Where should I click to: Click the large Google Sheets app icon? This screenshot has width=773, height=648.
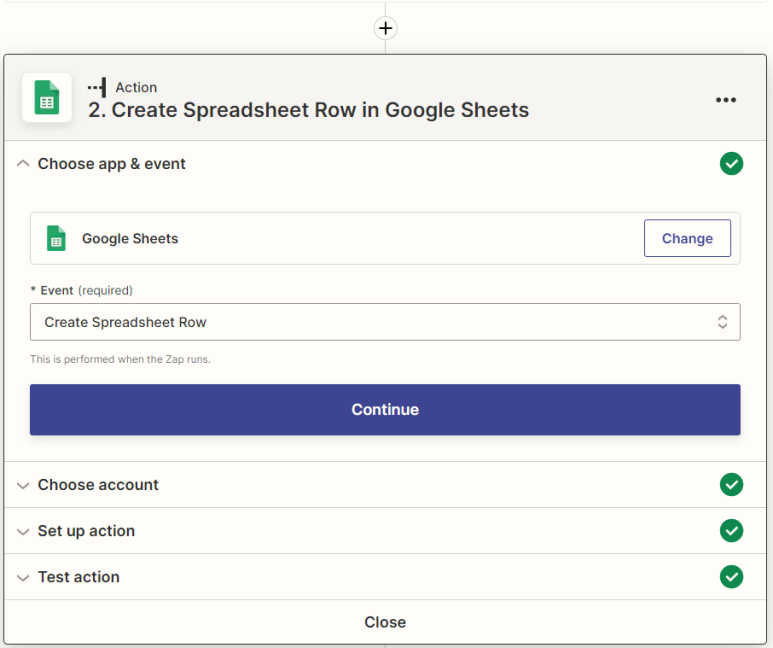tap(47, 98)
